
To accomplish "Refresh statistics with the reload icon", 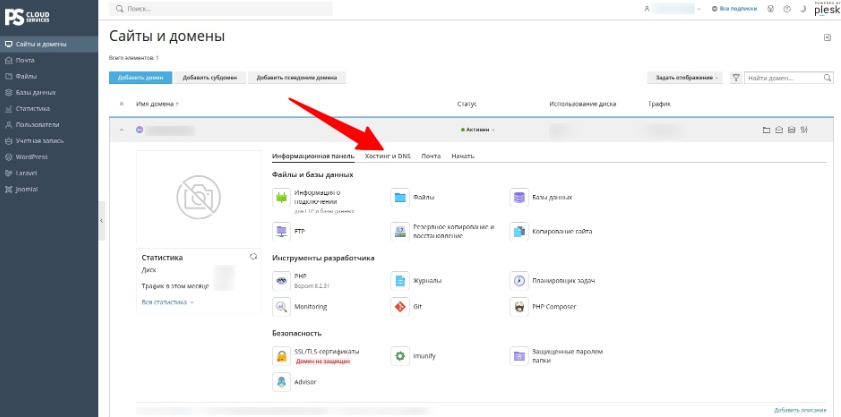I will (254, 257).
